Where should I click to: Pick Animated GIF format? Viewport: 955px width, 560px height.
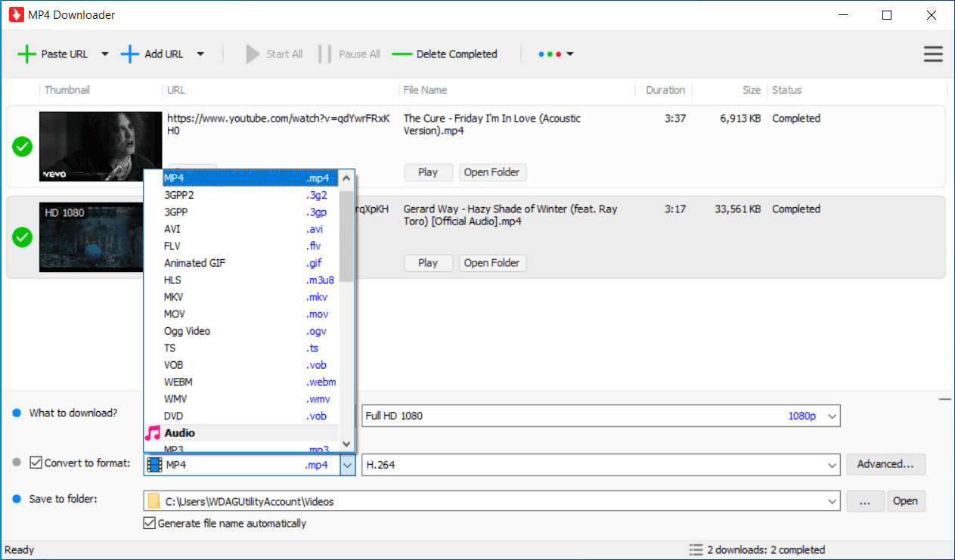click(x=242, y=263)
